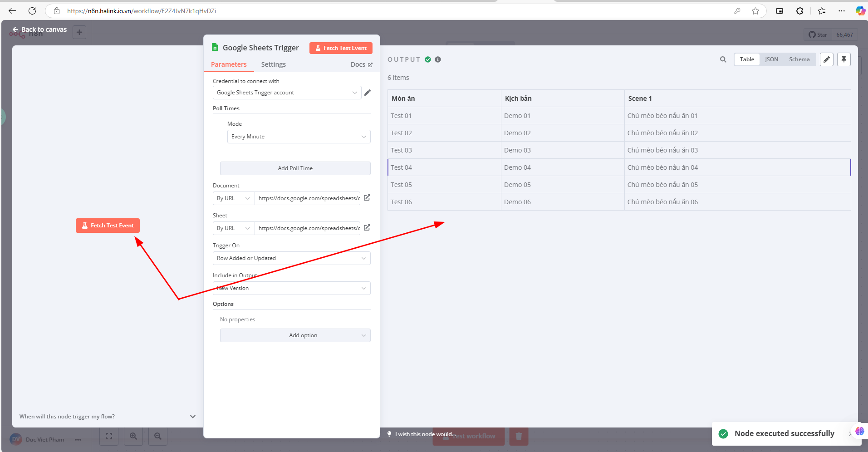The height and width of the screenshot is (452, 868).
Task: Click Món ăn column header
Action: [x=444, y=98]
